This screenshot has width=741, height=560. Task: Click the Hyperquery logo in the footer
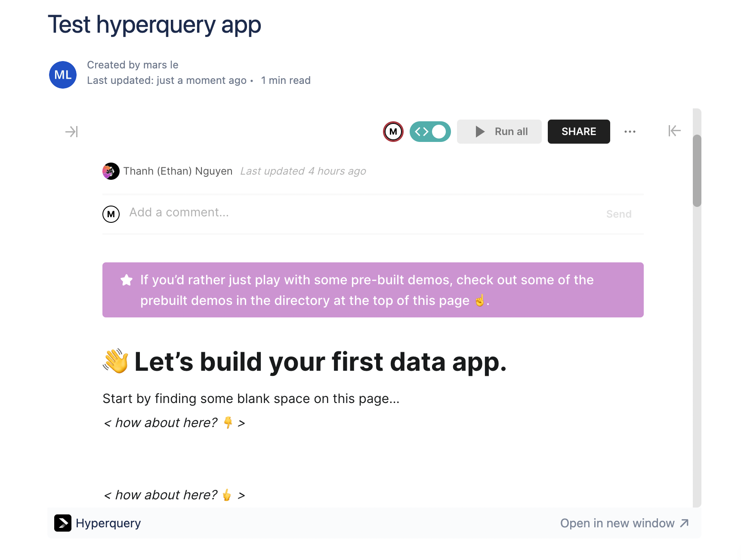point(63,523)
